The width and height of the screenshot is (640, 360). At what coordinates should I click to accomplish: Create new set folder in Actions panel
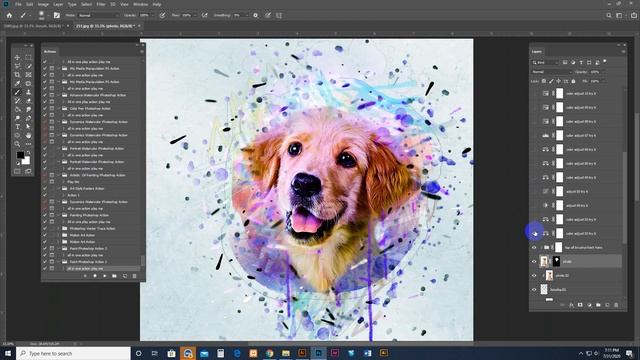pos(115,276)
